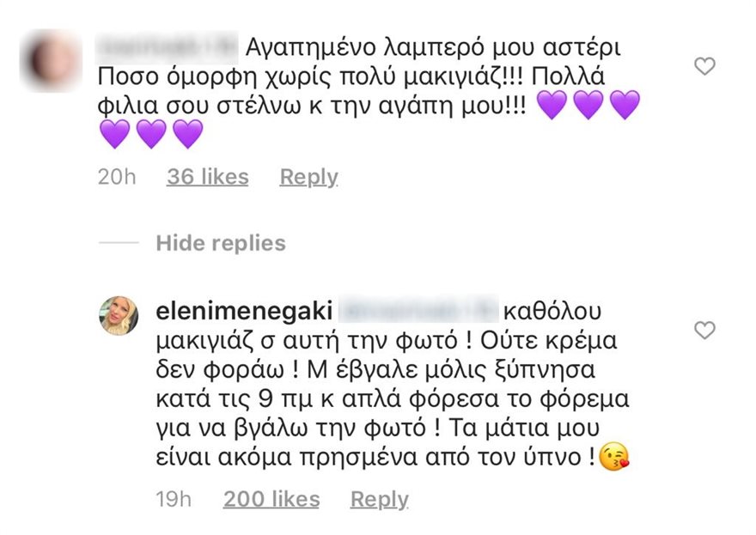The width and height of the screenshot is (756, 535).
Task: View the 200 likes on the reply
Action: (x=270, y=499)
